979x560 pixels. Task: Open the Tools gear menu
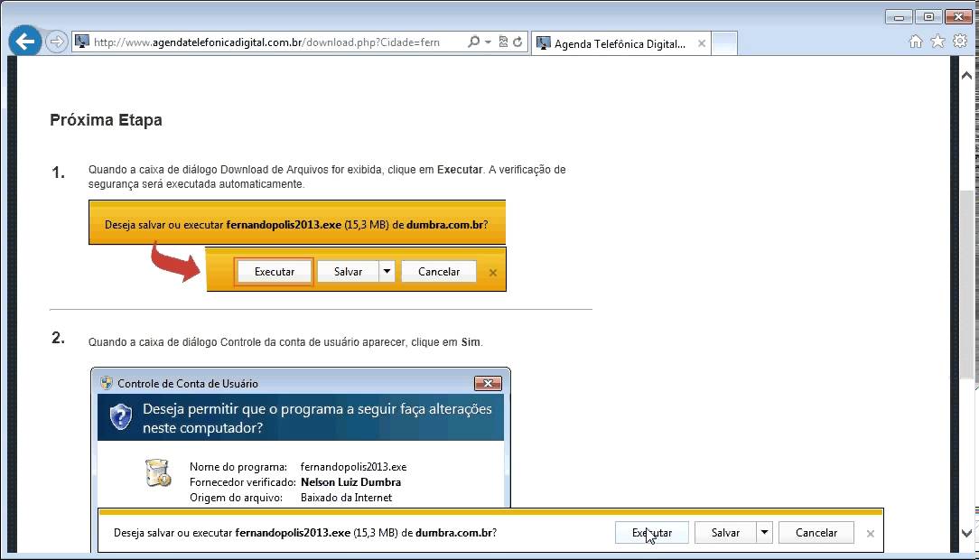click(960, 42)
